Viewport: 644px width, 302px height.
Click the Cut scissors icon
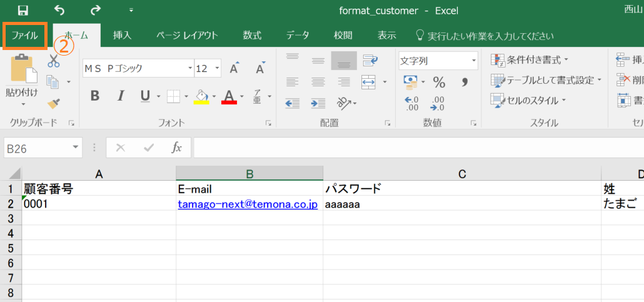tap(53, 61)
